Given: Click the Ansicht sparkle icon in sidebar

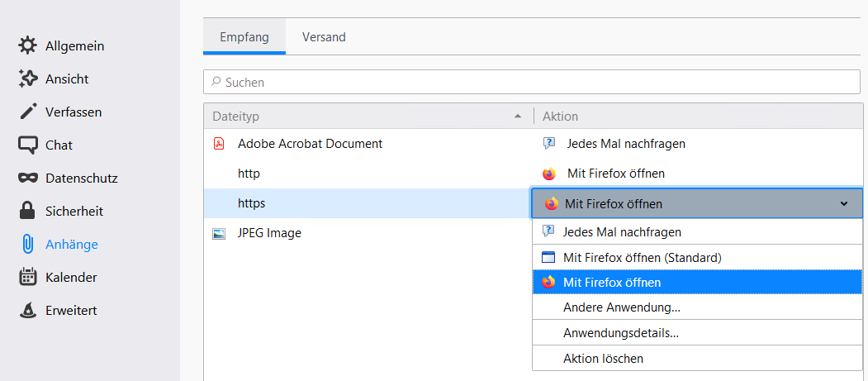Looking at the screenshot, I should click(28, 79).
